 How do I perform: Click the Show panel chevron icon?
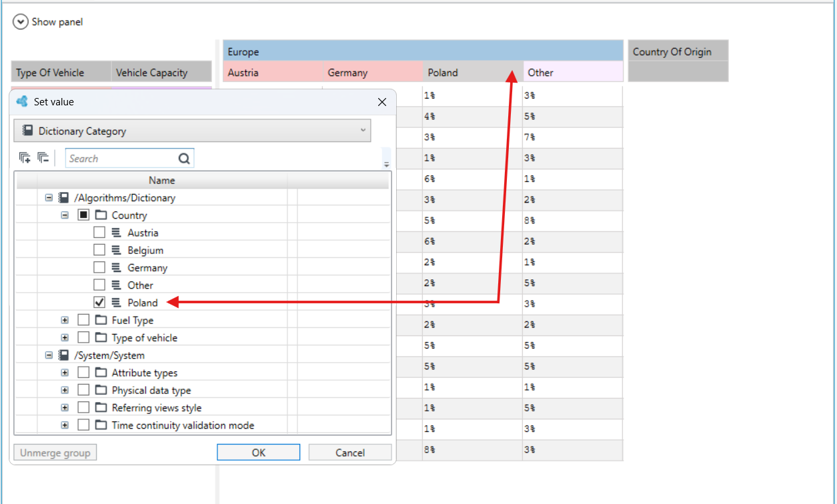pyautogui.click(x=21, y=22)
